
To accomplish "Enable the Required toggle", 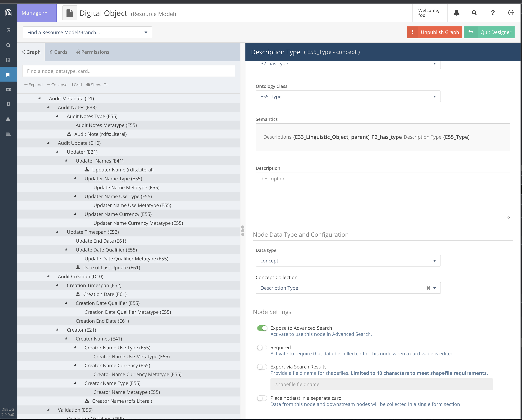I will pos(262,348).
